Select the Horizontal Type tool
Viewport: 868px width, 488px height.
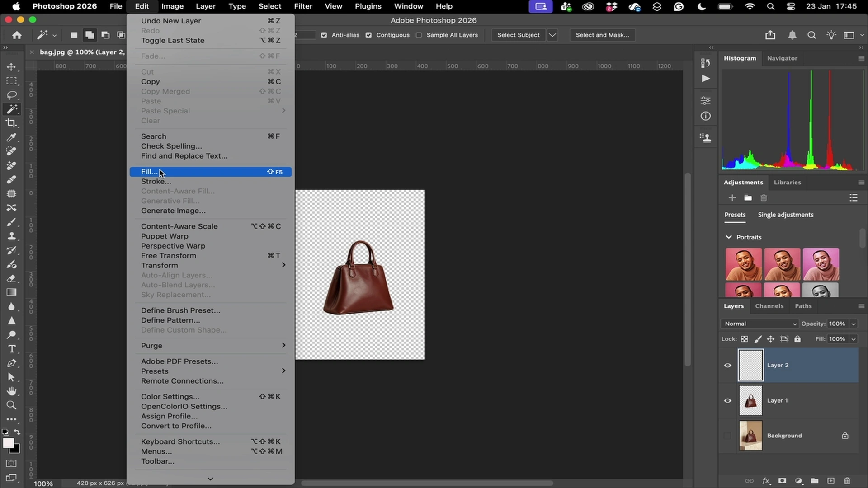tap(11, 349)
